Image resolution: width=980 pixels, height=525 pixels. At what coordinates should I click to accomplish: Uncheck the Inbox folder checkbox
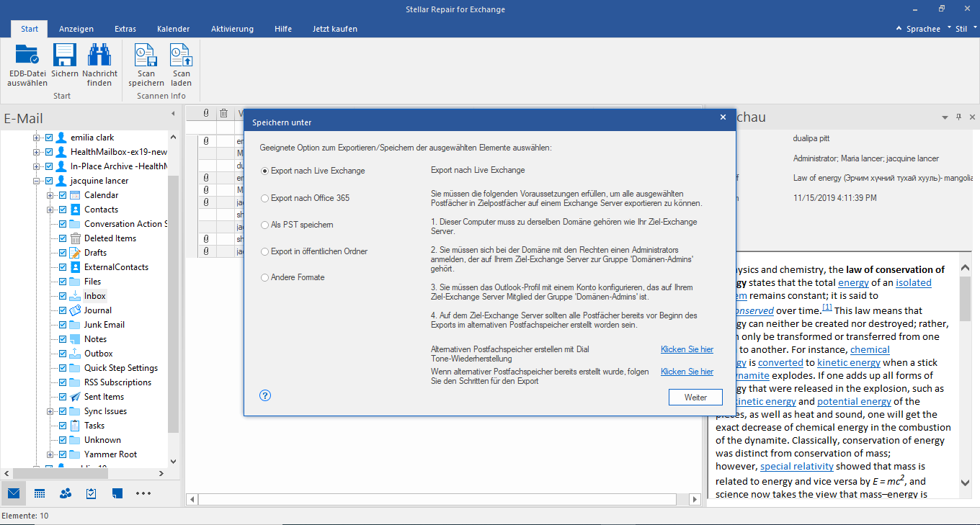63,296
